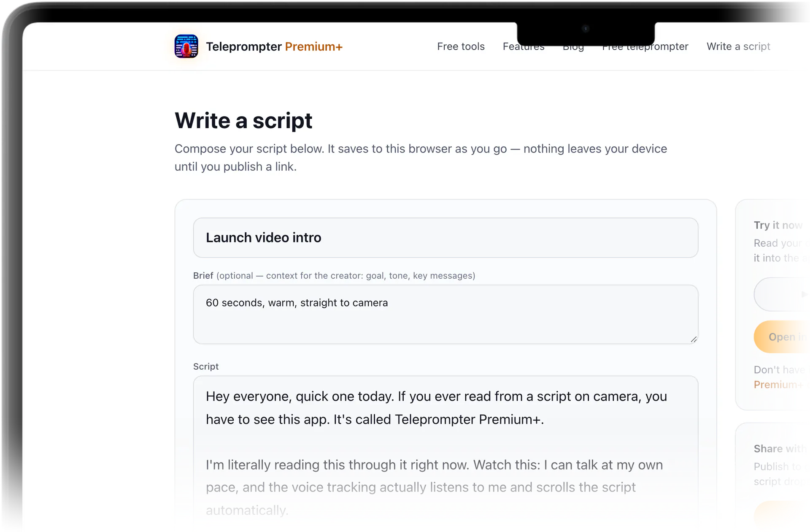Screen dimensions: 810x532
Task: Click the Share with card heading
Action: tap(780, 449)
